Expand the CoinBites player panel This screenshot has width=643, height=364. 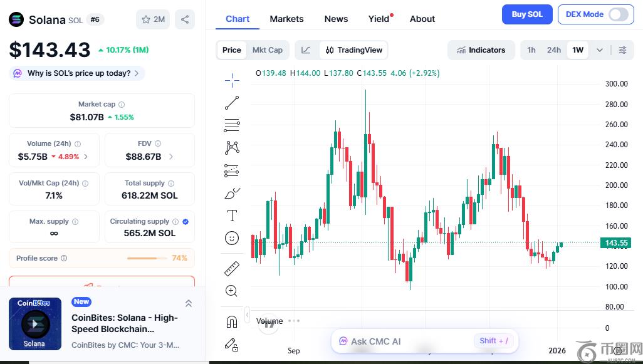pyautogui.click(x=189, y=303)
